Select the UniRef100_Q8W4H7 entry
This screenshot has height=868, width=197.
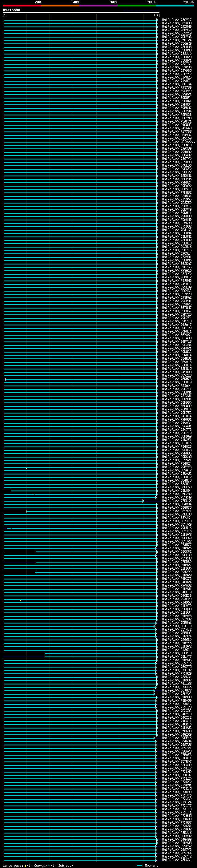[x=177, y=155]
